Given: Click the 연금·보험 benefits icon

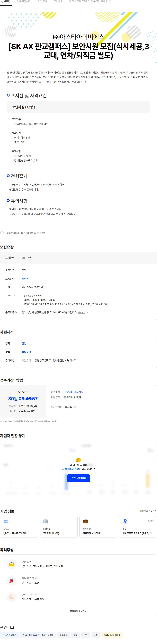Looking at the screenshot, I should 11,564.
